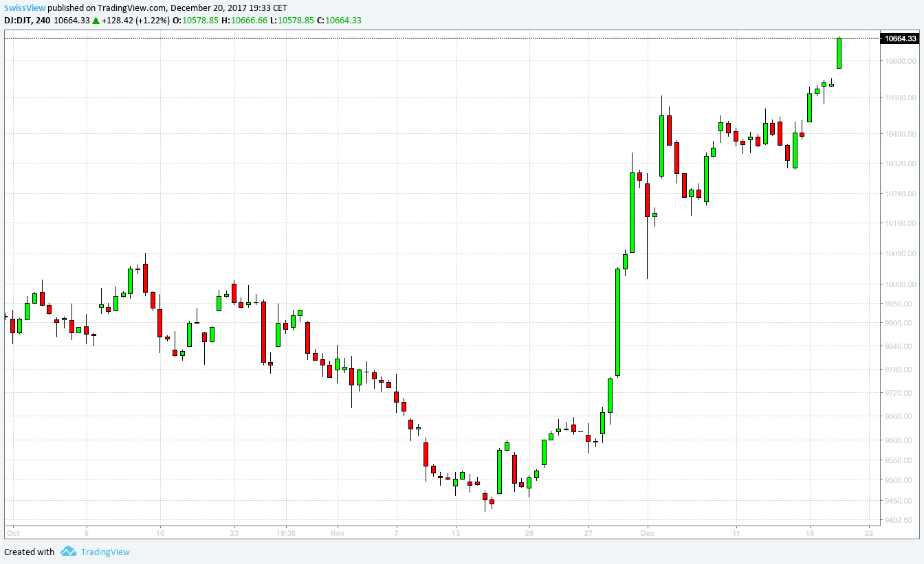Open the TradingView link in footer
The height and width of the screenshot is (564, 924).
click(105, 552)
